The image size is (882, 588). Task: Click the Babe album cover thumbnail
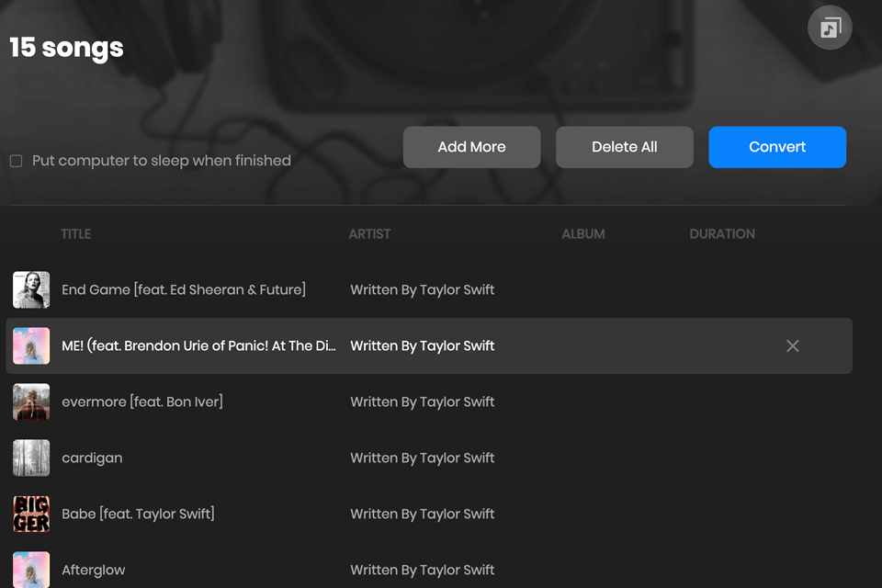click(31, 514)
